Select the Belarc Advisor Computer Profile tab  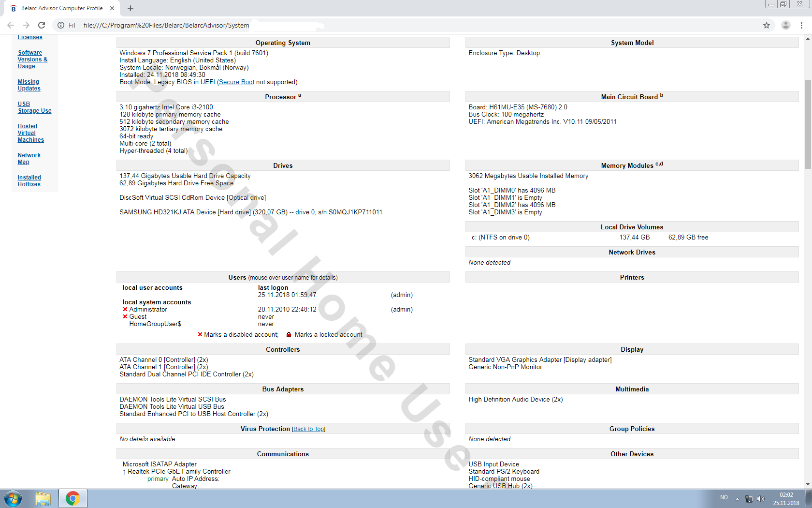(62, 8)
